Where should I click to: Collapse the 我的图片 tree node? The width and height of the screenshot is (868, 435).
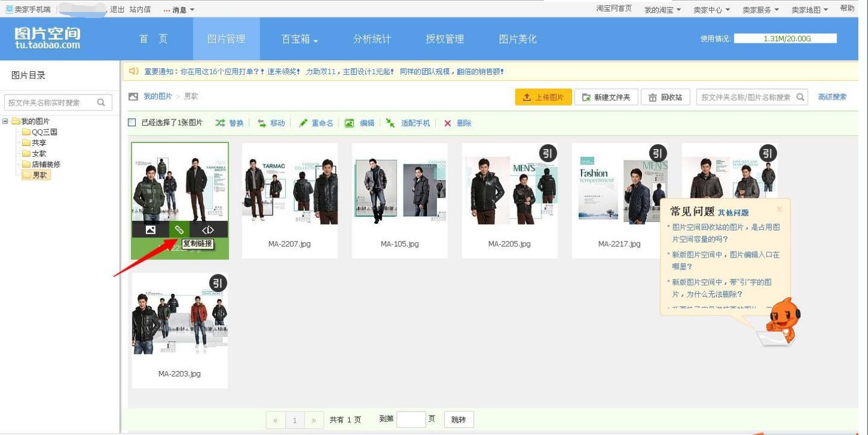pyautogui.click(x=5, y=121)
